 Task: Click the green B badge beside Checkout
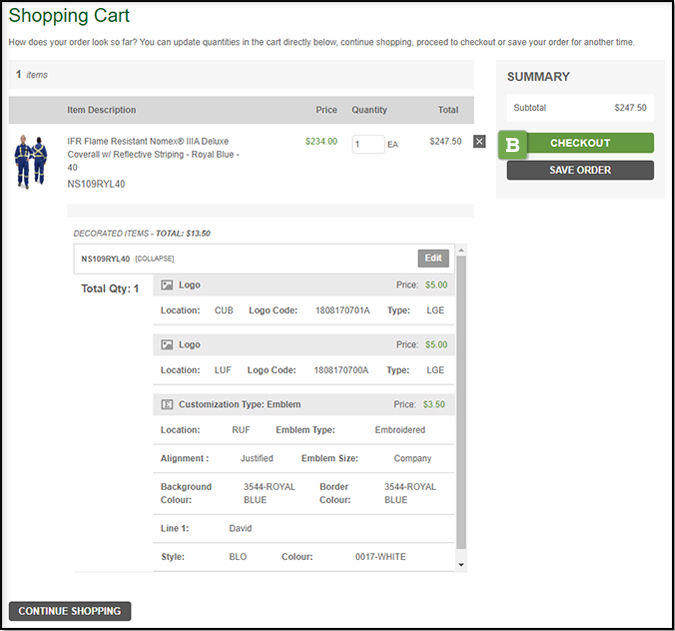513,144
